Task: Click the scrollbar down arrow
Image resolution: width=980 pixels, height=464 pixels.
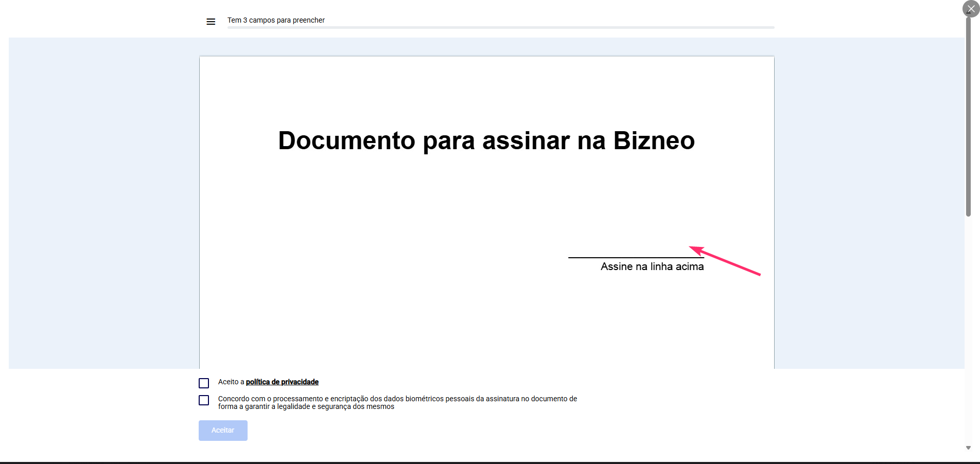Action: 968,448
